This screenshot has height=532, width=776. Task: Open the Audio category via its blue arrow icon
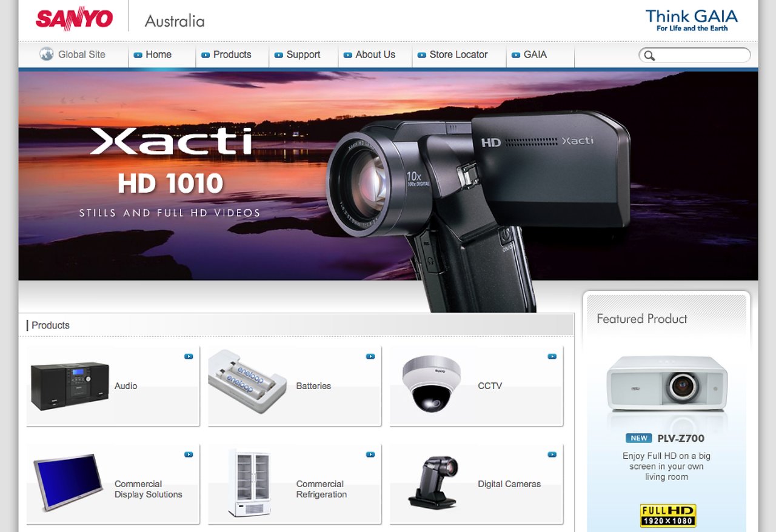(189, 356)
